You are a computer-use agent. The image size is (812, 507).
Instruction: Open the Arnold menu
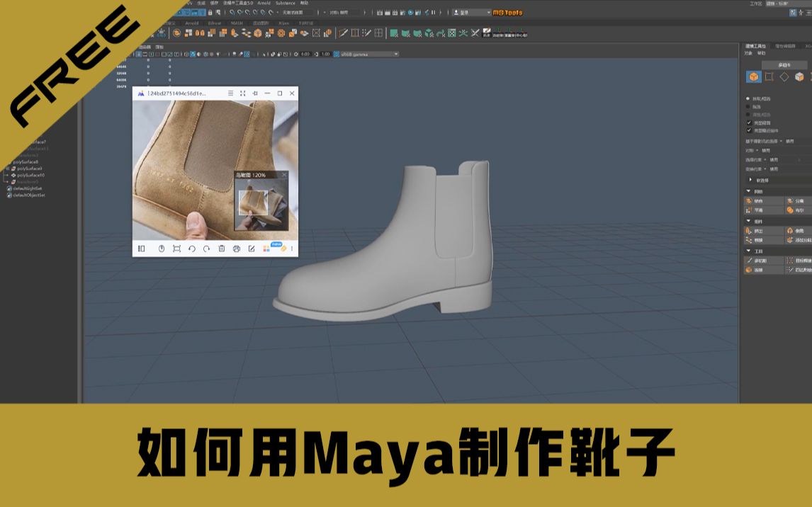click(x=264, y=3)
